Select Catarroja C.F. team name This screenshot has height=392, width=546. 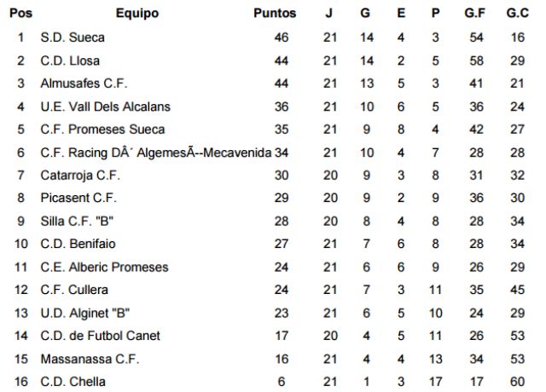coord(80,176)
